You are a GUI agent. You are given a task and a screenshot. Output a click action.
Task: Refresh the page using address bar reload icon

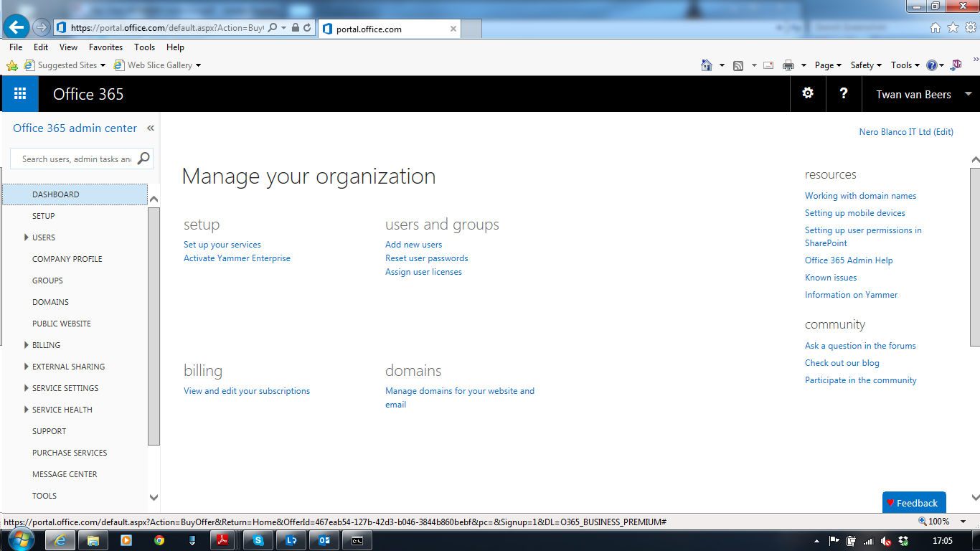click(307, 28)
